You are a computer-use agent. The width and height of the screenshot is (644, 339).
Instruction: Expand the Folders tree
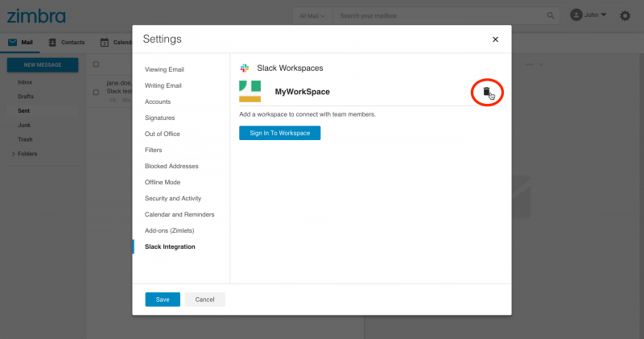click(14, 154)
